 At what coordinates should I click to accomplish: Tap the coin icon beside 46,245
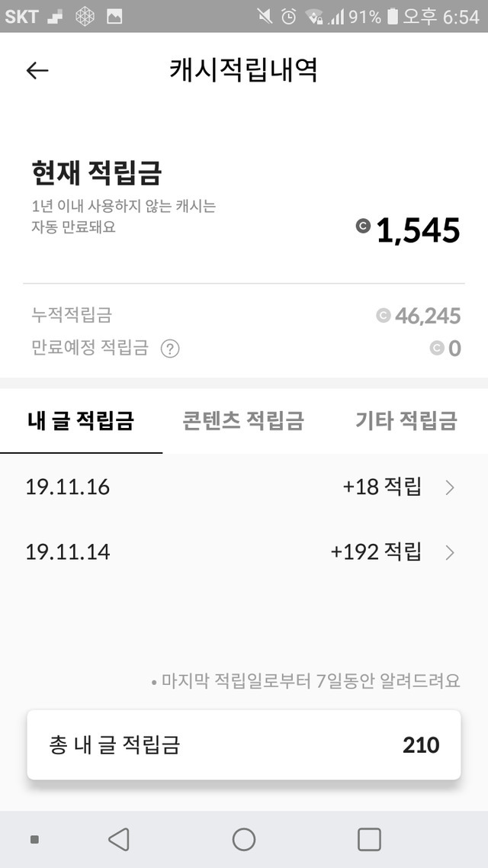pyautogui.click(x=383, y=315)
